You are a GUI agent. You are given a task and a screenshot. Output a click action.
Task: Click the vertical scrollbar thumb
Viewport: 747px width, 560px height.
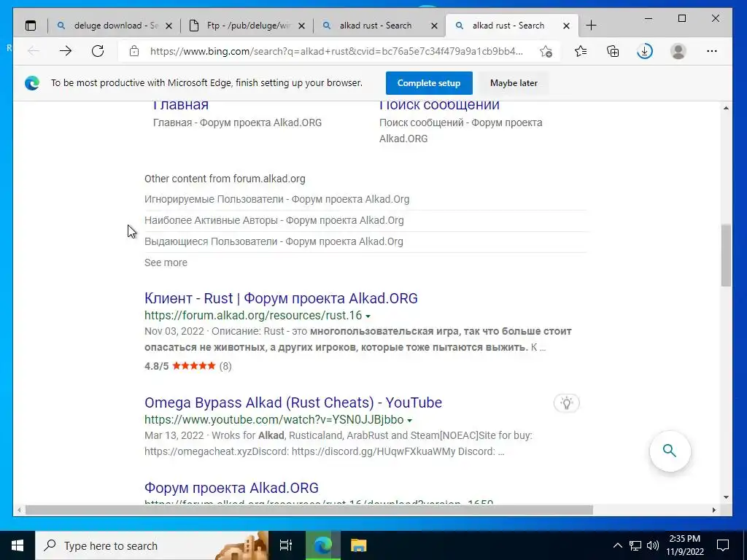click(x=726, y=255)
